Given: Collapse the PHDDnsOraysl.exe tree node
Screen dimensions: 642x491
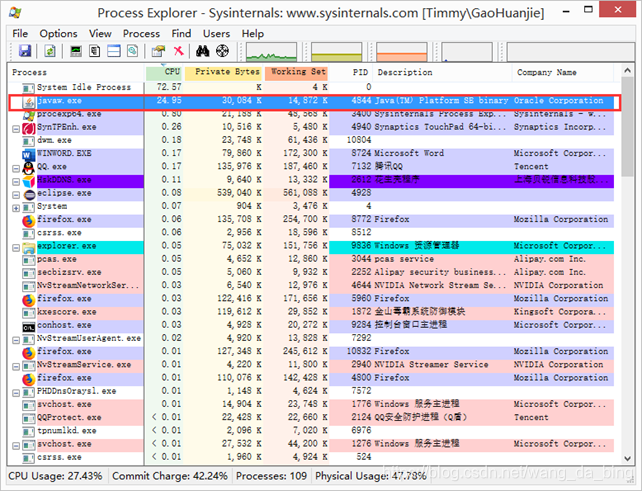Looking at the screenshot, I should 16,393.
